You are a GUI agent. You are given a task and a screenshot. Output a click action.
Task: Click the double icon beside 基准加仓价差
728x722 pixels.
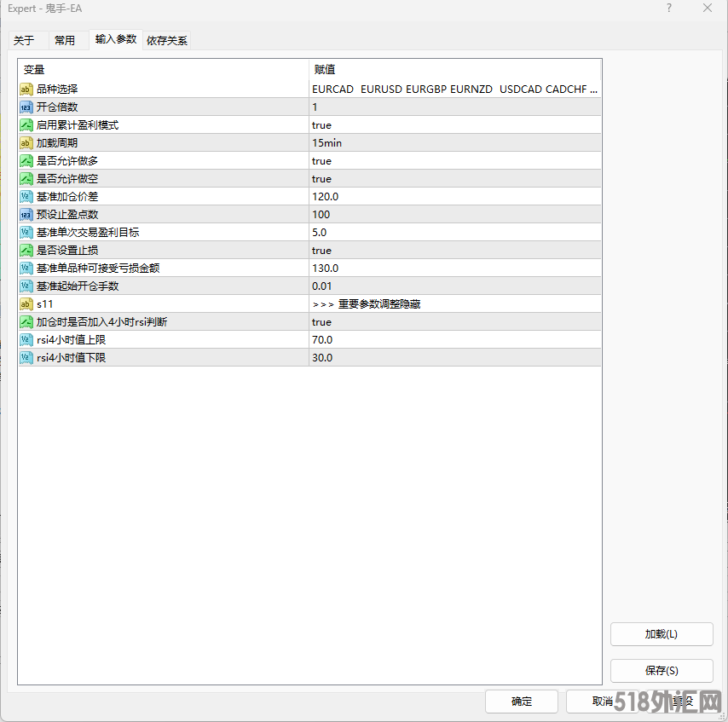tap(26, 196)
